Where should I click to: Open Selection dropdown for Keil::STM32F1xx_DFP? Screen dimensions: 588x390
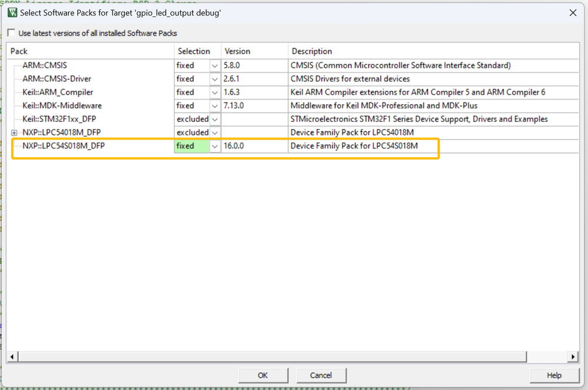[214, 120]
